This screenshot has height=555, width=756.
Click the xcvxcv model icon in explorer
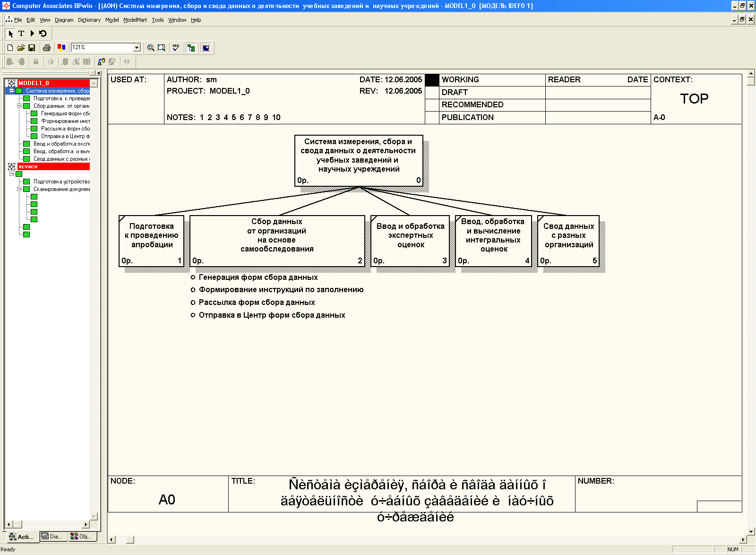pos(12,166)
